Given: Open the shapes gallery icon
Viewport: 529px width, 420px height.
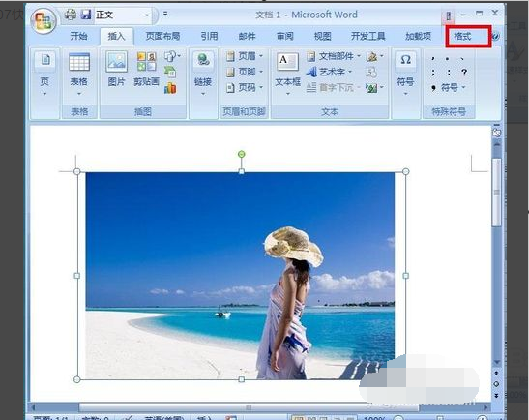Looking at the screenshot, I should click(172, 56).
